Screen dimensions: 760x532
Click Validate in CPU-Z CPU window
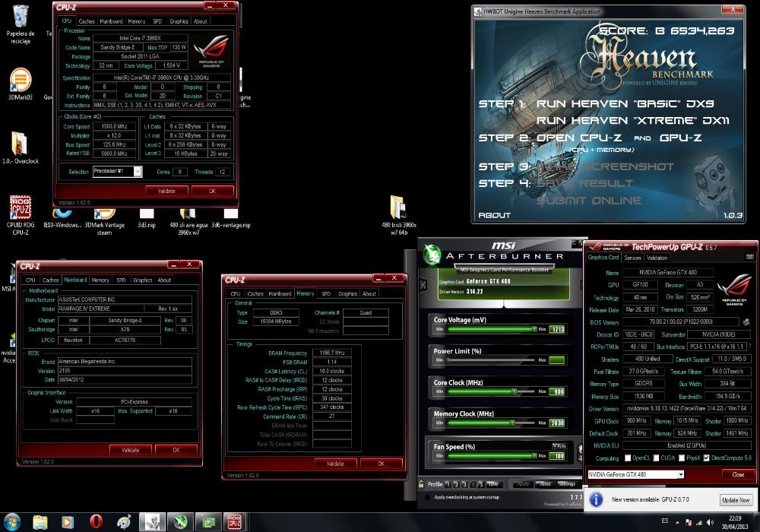click(x=166, y=191)
